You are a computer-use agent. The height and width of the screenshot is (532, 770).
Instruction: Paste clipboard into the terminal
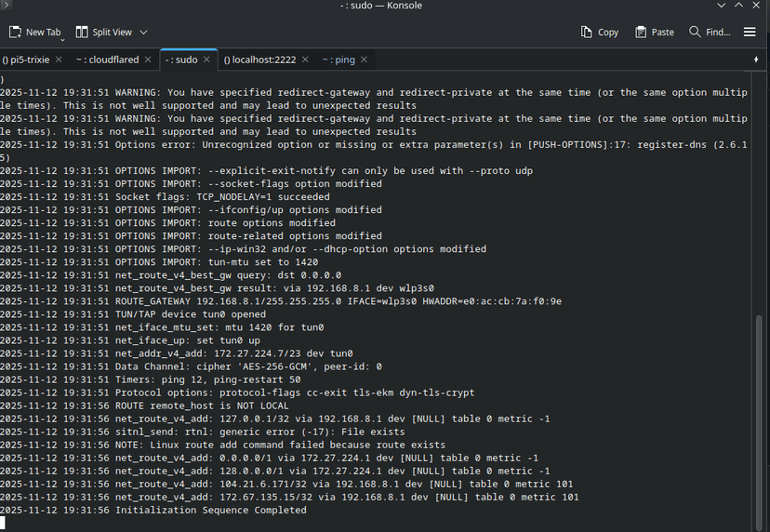[x=654, y=32]
